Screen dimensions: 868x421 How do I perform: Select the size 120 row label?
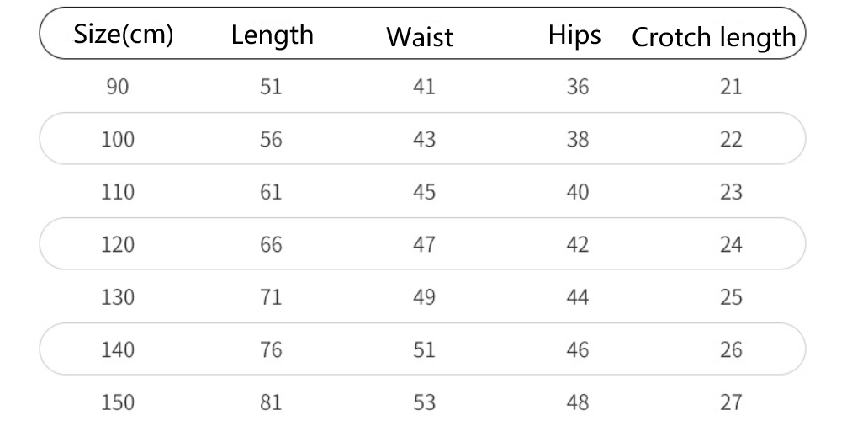(118, 244)
